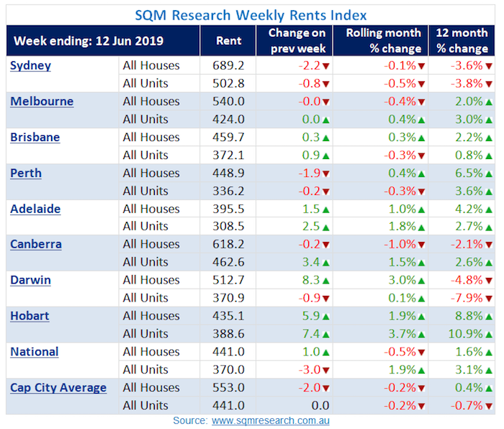Viewport: 504px width, 429px height.
Task: Open the Canberra city link
Action: pyautogui.click(x=36, y=244)
